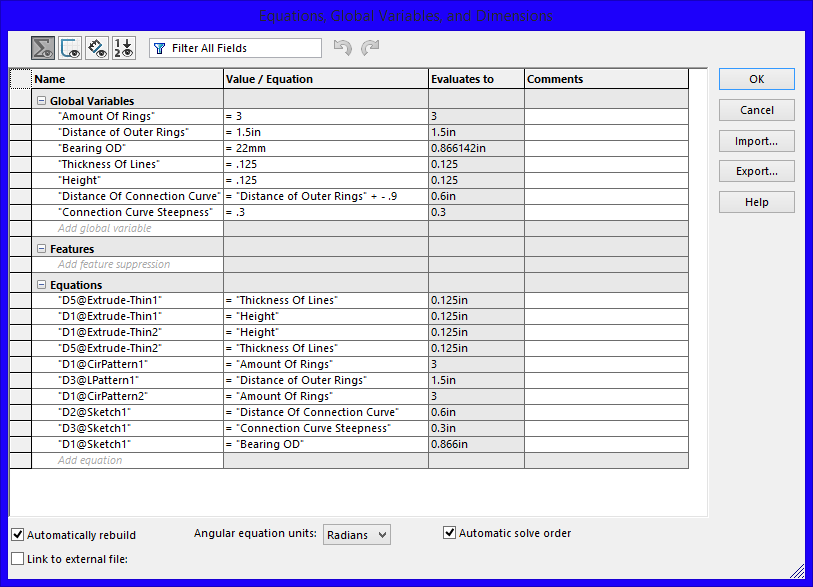The width and height of the screenshot is (813, 587).
Task: Click the Value / Equation column header
Action: coord(326,79)
